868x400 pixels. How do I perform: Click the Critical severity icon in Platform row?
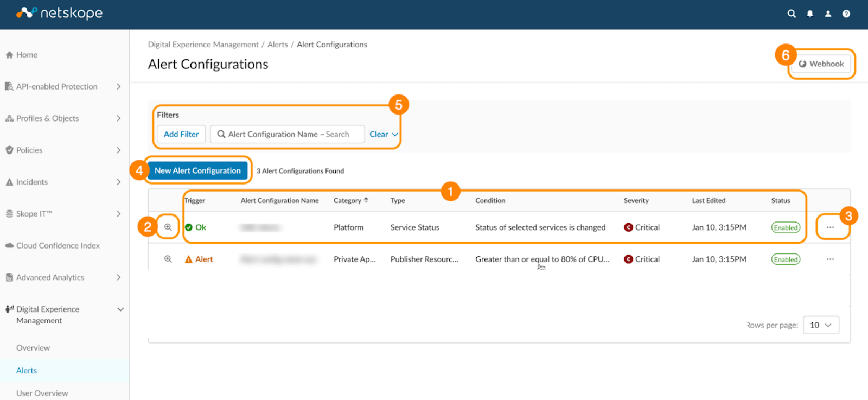tap(628, 227)
